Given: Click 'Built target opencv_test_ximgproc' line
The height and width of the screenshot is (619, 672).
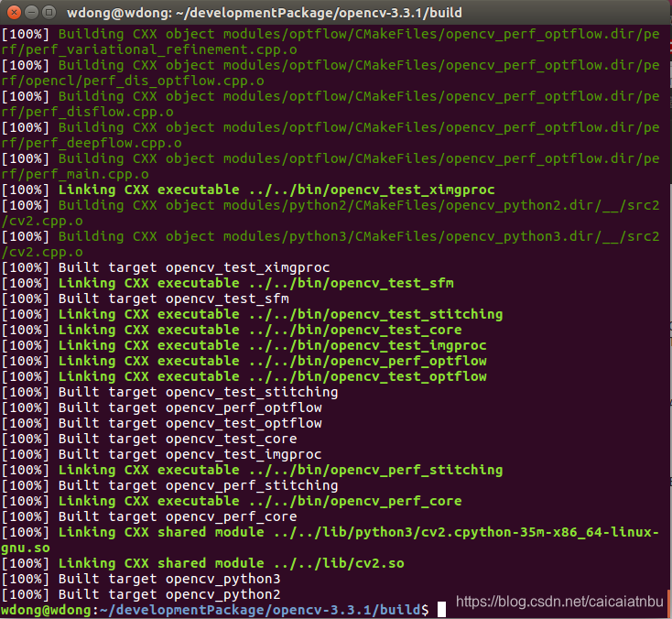Looking at the screenshot, I should [166, 267].
